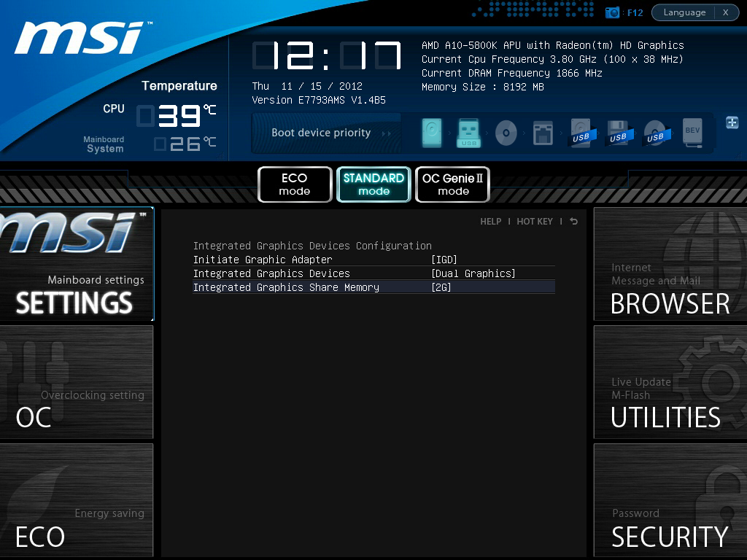Open the ECO energy saving section
747x560 pixels.
[77, 500]
